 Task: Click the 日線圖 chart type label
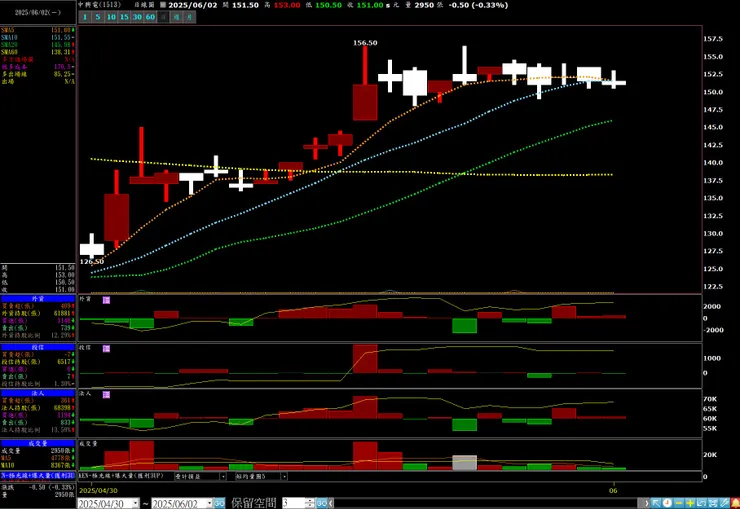point(144,5)
